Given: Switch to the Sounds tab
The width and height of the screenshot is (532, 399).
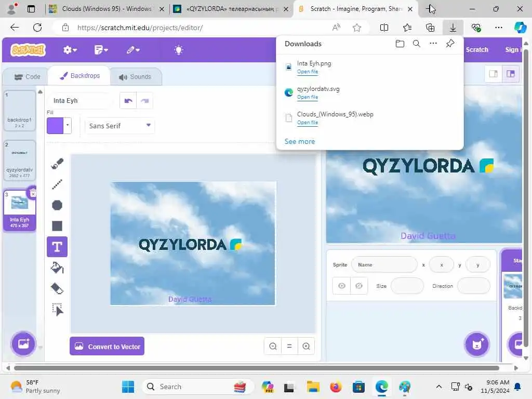Looking at the screenshot, I should tap(136, 77).
